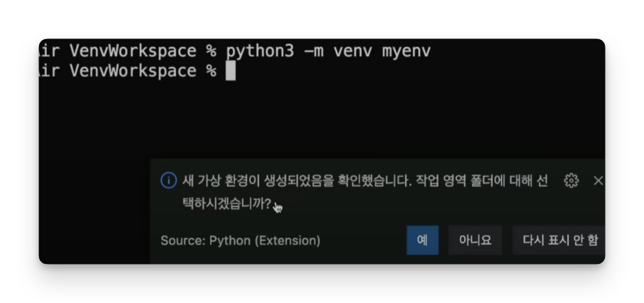Choose the 다시 표시 안 함 button
Image resolution: width=644 pixels, height=303 pixels.
click(559, 240)
